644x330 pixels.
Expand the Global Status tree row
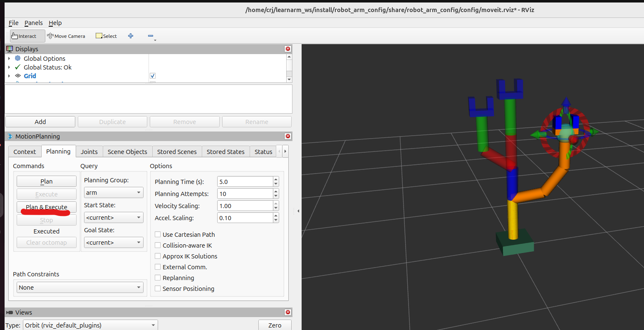click(x=9, y=67)
